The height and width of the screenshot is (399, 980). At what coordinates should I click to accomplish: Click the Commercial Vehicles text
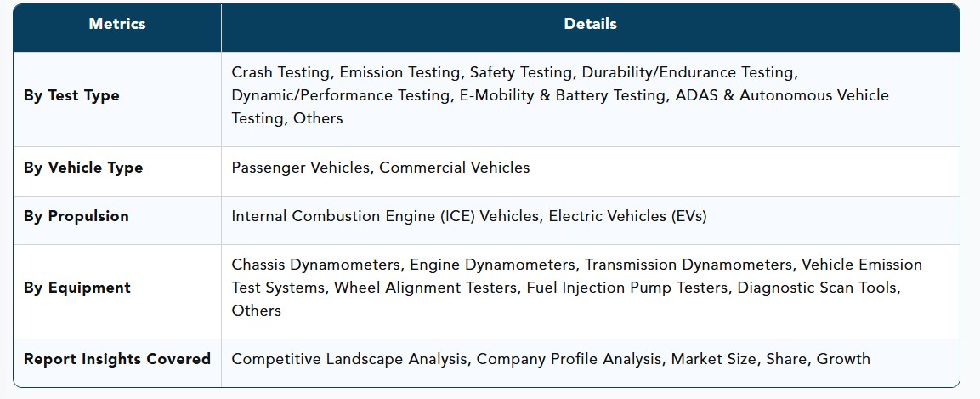pyautogui.click(x=455, y=168)
